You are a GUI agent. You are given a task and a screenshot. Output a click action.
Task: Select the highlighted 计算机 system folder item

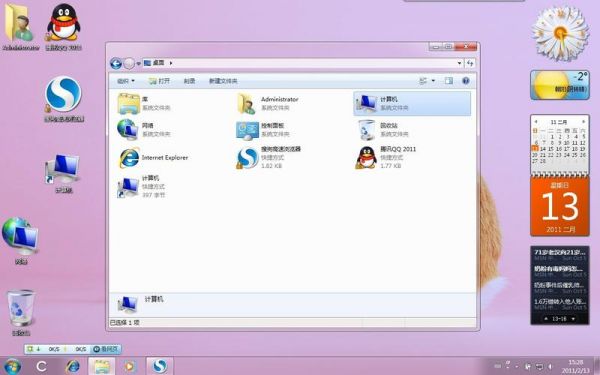pos(412,103)
